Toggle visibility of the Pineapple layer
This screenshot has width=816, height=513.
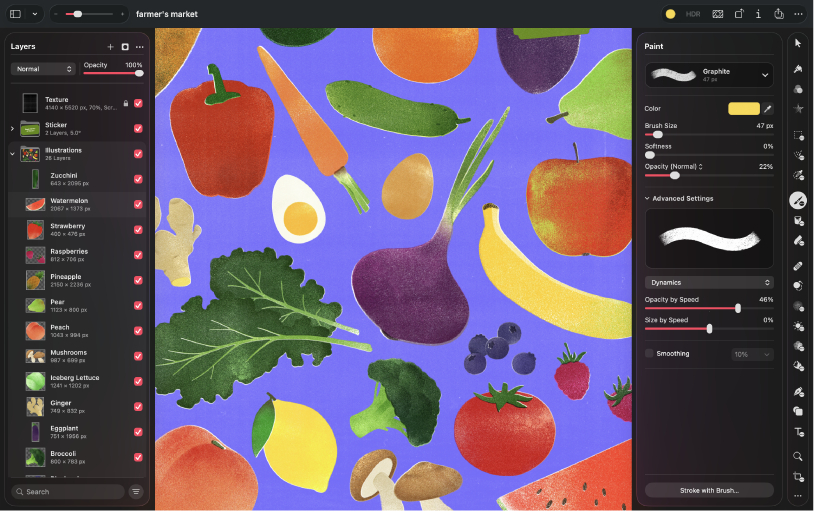tap(138, 281)
